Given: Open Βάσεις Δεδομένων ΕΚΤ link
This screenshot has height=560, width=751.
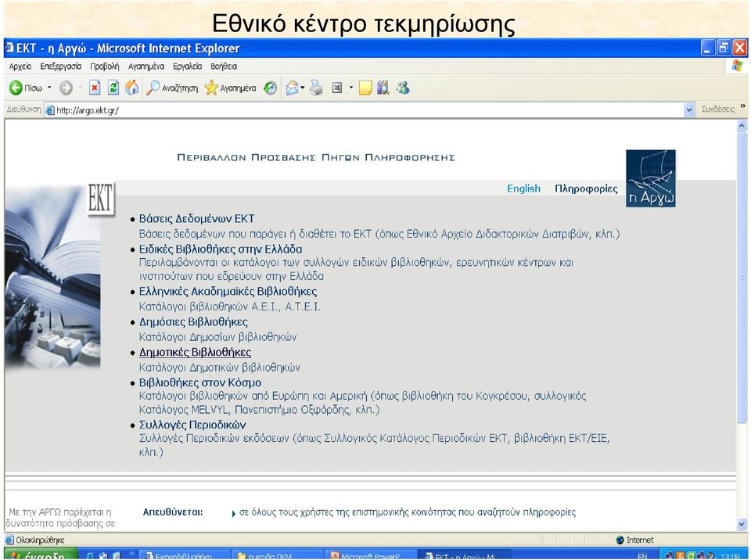Looking at the screenshot, I should click(197, 219).
